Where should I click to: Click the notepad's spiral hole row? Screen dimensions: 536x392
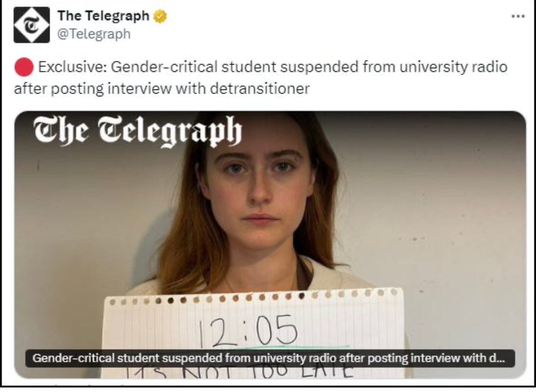coord(253,298)
